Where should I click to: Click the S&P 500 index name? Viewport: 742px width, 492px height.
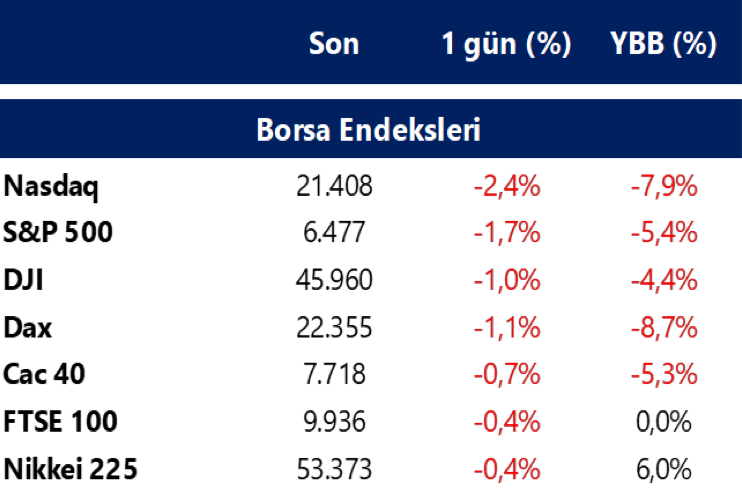tap(58, 232)
